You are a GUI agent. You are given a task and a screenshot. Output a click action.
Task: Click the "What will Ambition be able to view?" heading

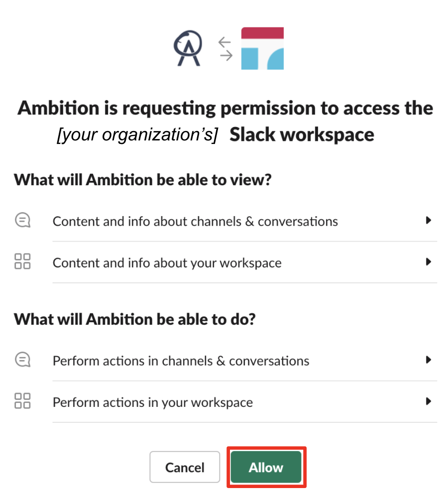pyautogui.click(x=142, y=180)
